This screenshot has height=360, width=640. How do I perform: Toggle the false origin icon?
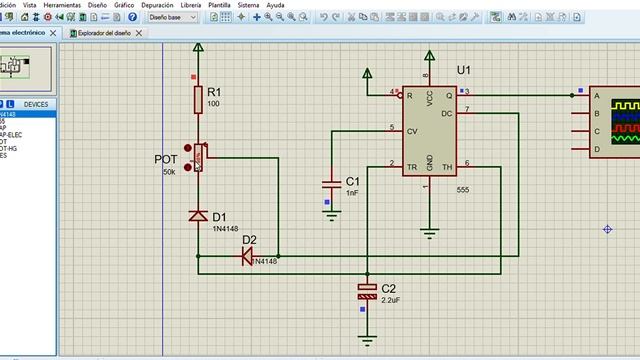tap(241, 17)
